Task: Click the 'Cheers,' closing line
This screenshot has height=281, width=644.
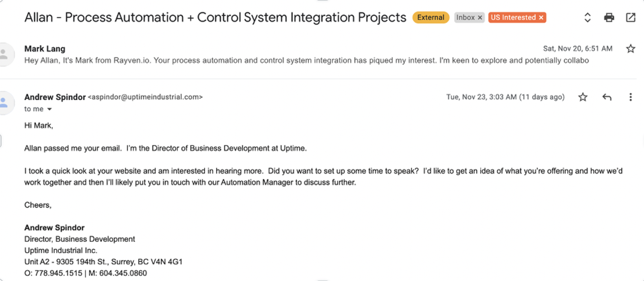Action: point(38,205)
